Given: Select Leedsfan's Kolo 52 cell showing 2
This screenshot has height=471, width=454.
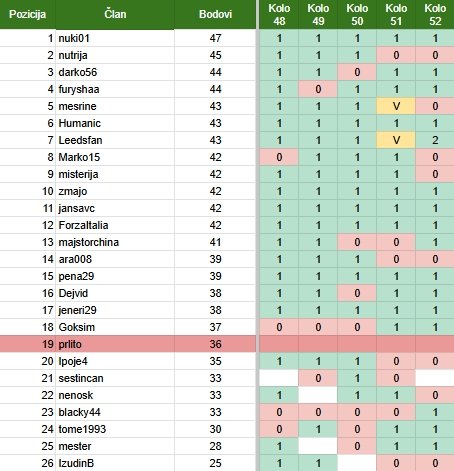Looking at the screenshot, I should (x=435, y=140).
